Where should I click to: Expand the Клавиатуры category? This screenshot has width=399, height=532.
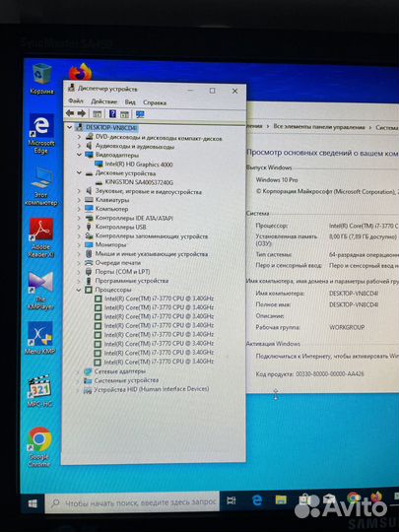pyautogui.click(x=79, y=200)
